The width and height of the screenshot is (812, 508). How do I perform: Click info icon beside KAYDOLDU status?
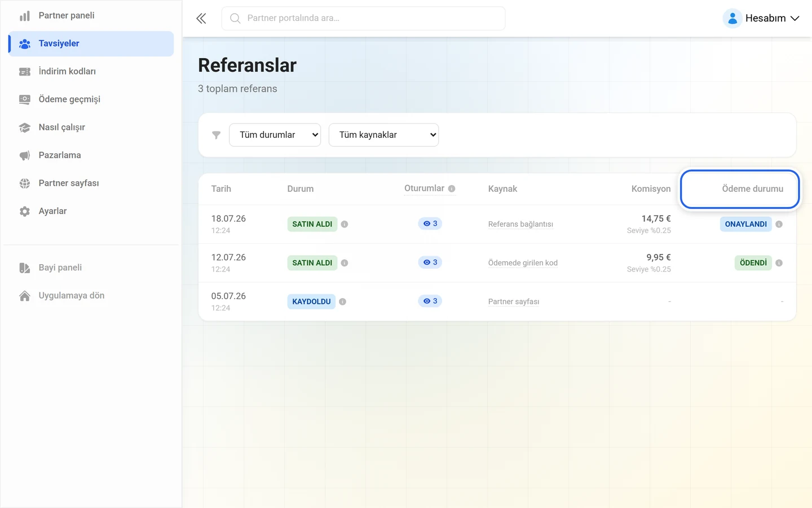coord(343,301)
